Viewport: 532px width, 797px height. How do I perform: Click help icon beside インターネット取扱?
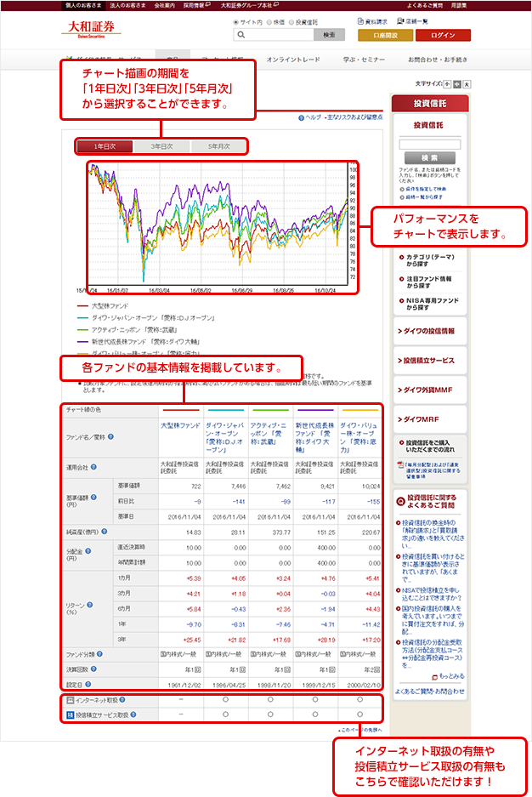tap(122, 700)
